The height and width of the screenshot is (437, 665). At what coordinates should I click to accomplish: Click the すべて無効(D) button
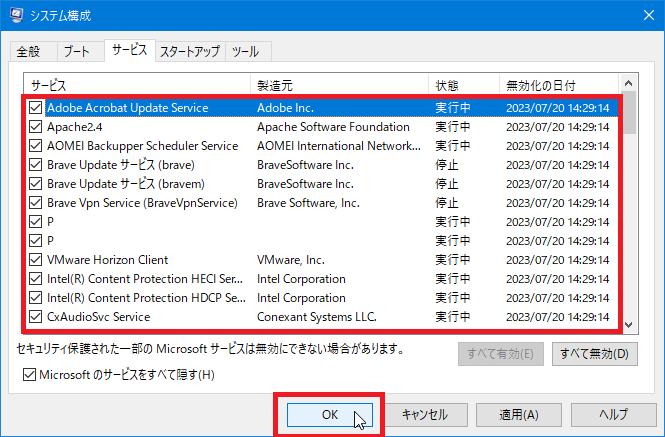click(x=594, y=353)
